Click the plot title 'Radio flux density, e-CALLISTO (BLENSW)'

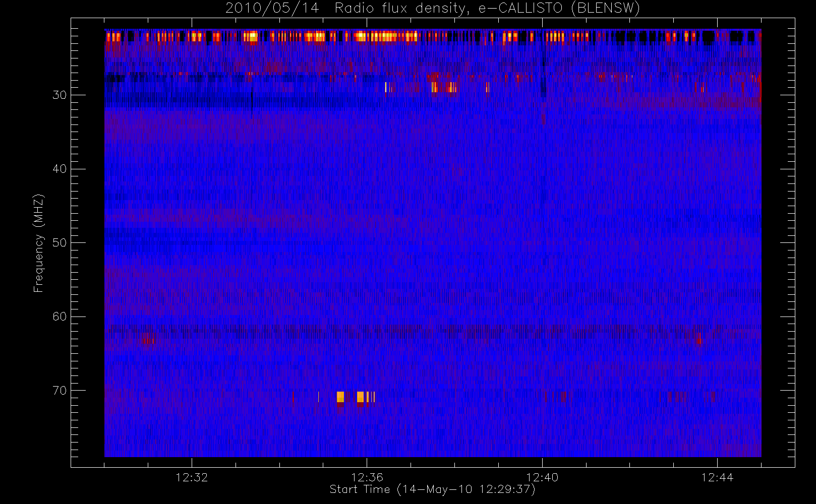[x=487, y=9]
